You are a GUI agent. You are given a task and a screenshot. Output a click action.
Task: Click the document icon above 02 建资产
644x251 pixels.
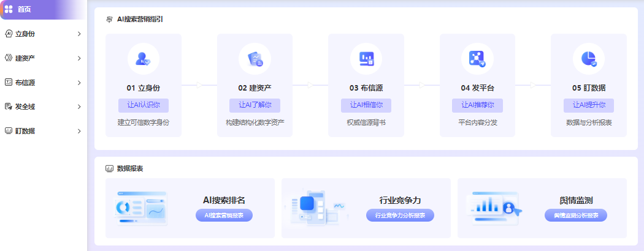pyautogui.click(x=255, y=59)
